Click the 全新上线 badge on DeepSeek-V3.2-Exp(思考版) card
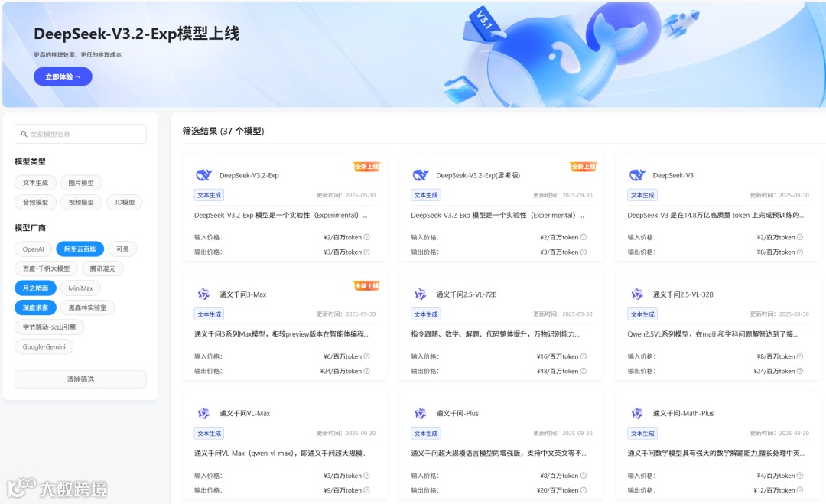The image size is (826, 504). click(583, 167)
